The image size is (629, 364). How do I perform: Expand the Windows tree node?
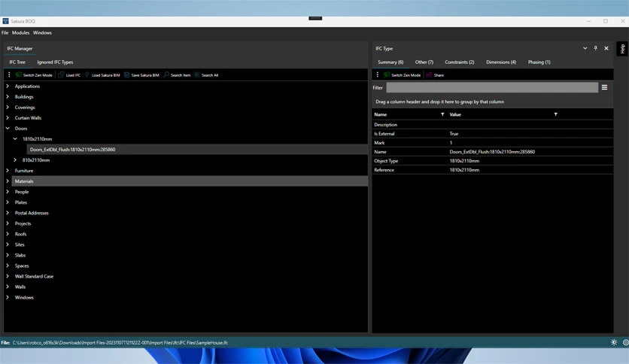click(x=8, y=298)
